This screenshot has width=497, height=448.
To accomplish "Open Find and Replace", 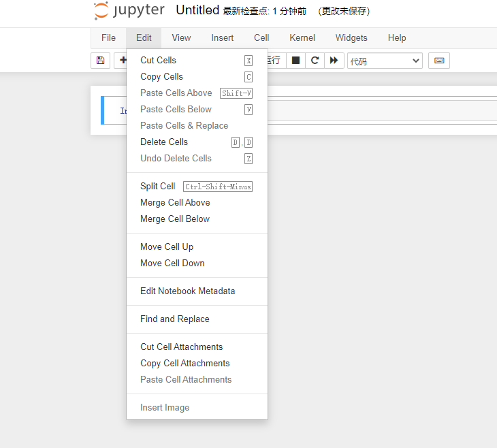I will [x=197, y=319].
